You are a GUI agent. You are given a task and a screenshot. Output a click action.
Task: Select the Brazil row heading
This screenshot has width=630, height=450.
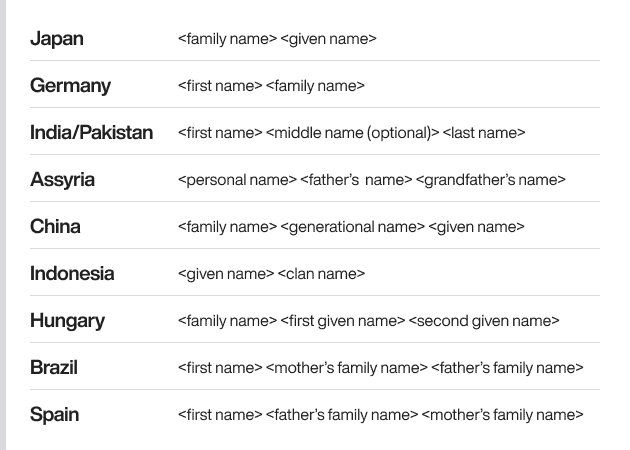[54, 368]
